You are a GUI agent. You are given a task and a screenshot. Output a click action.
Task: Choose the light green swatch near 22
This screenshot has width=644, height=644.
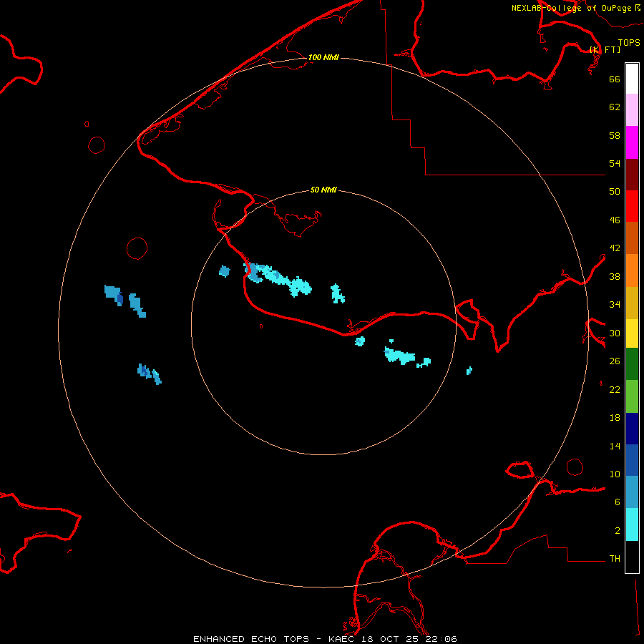pos(632,396)
